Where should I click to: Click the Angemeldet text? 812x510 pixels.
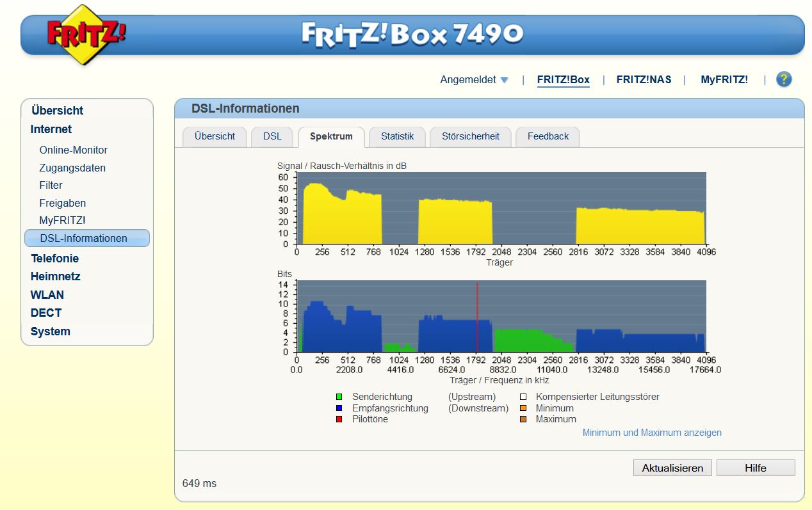(468, 80)
